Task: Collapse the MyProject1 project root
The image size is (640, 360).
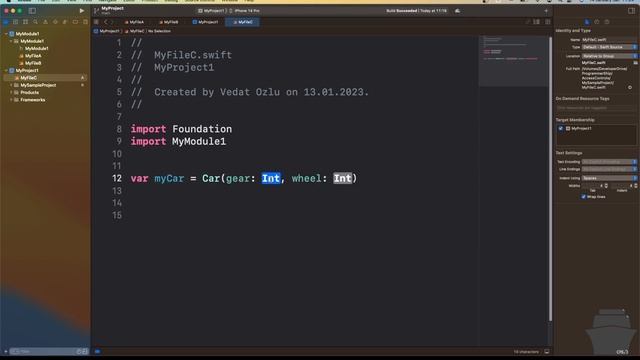Action: click(6, 71)
